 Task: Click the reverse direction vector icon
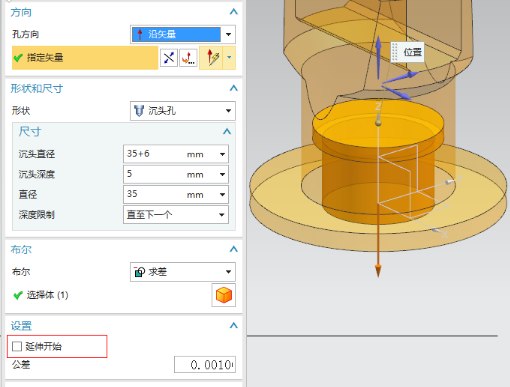(x=169, y=58)
